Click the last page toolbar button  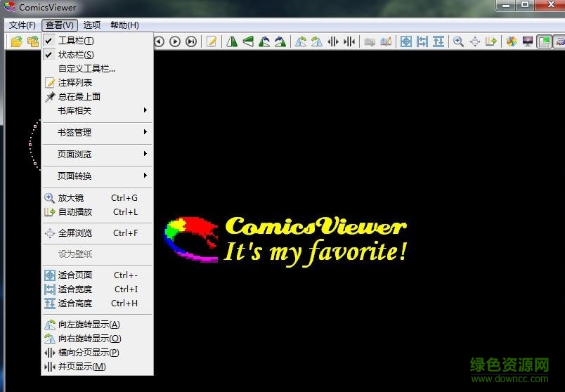tap(191, 41)
